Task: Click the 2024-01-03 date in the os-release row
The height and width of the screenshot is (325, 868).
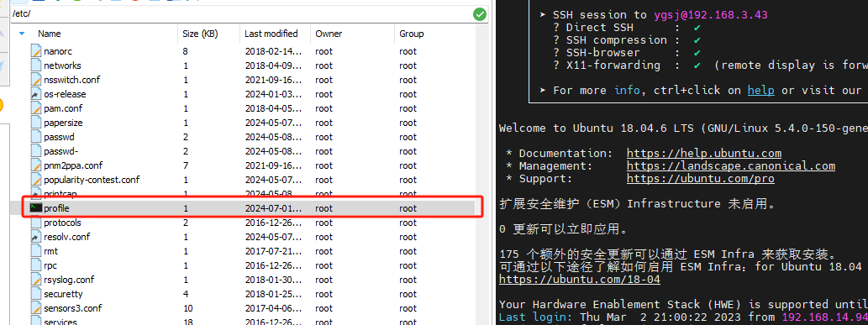Action: point(273,94)
